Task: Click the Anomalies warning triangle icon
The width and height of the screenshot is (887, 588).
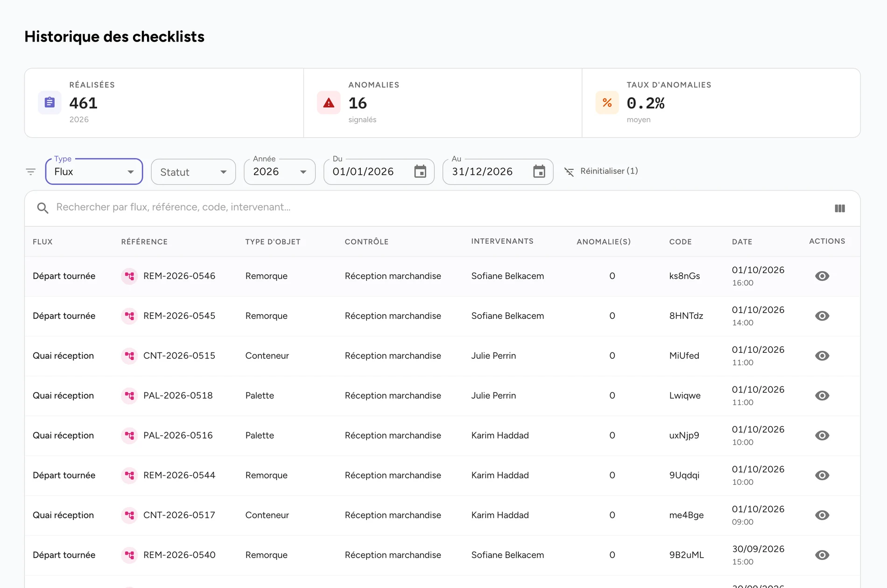Action: coord(329,103)
